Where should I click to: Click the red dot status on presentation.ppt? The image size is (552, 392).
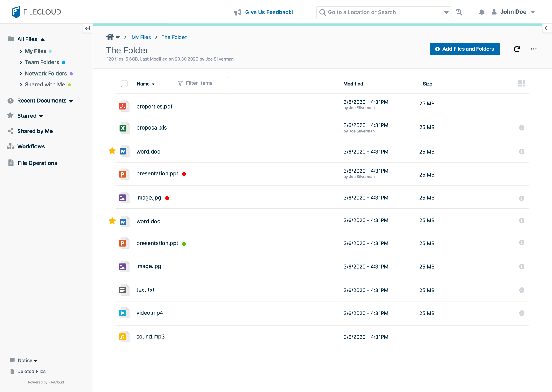(185, 174)
